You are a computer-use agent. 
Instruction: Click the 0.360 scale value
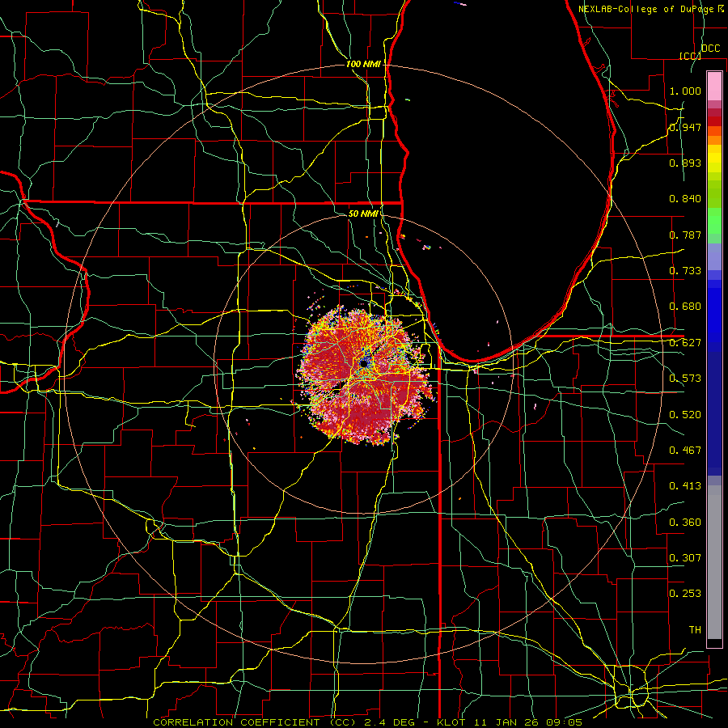pos(685,523)
